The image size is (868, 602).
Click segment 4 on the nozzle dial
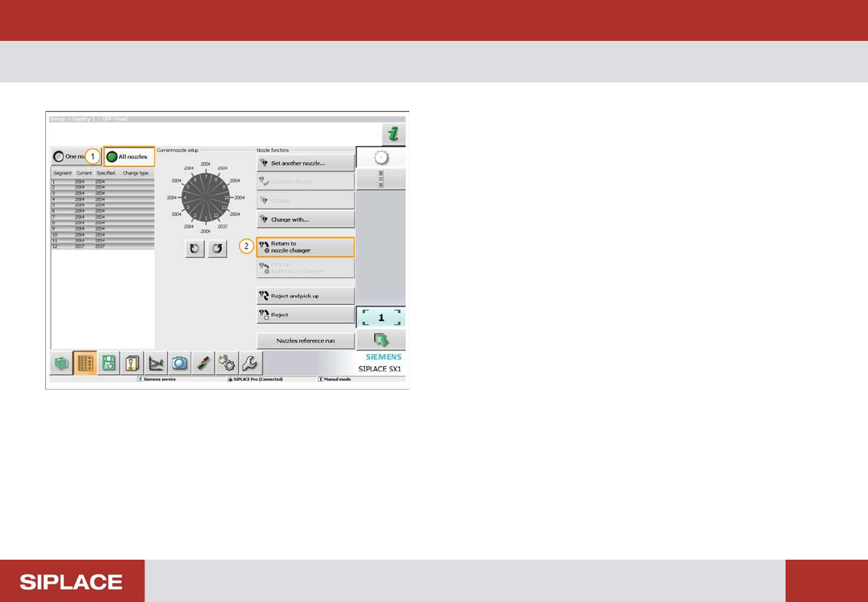185,197
